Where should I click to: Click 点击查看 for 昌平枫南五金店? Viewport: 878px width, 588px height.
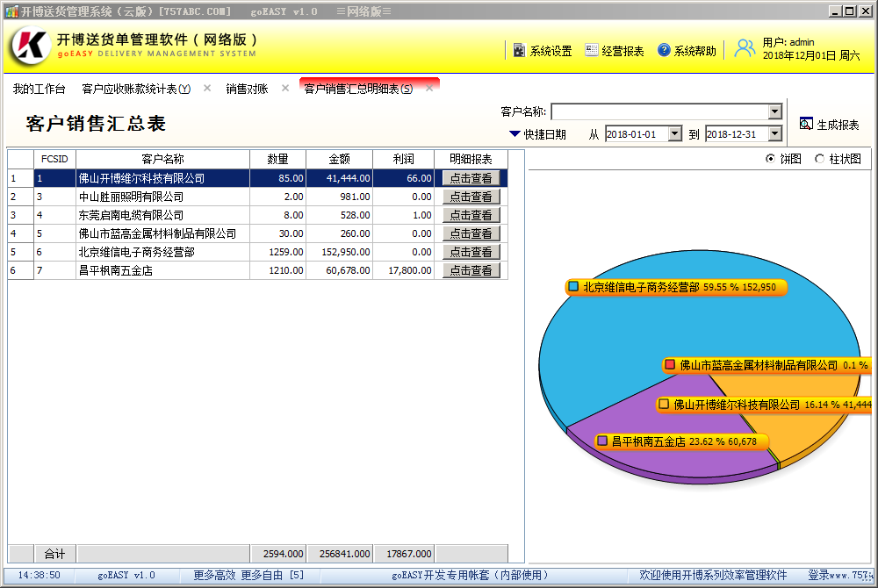point(471,271)
